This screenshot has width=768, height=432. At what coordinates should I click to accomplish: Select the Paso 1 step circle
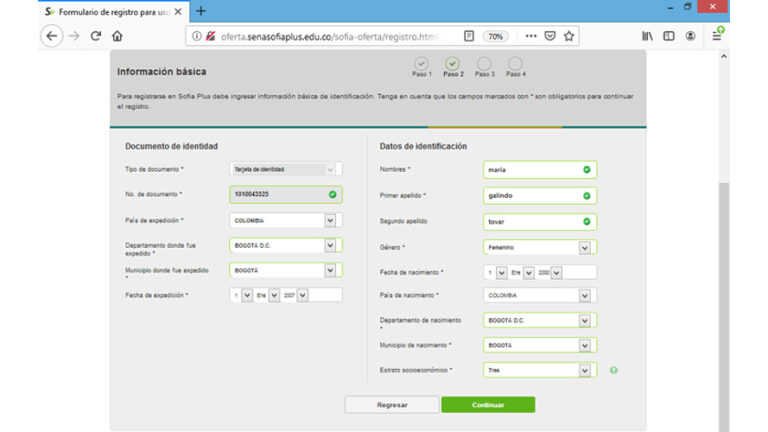pos(421,64)
